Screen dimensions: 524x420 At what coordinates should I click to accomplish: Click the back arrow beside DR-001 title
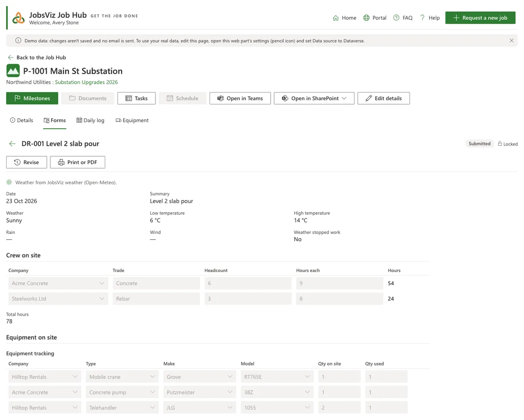pos(12,144)
